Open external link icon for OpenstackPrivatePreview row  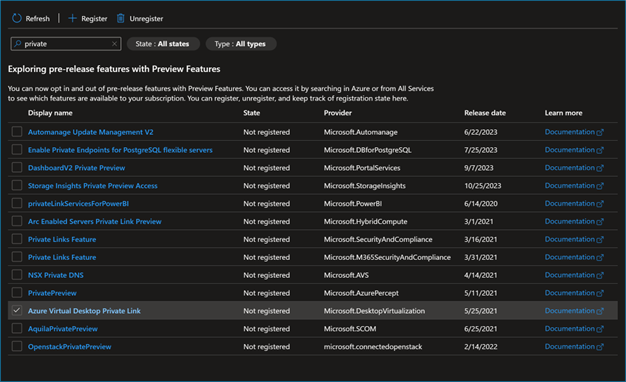(600, 347)
